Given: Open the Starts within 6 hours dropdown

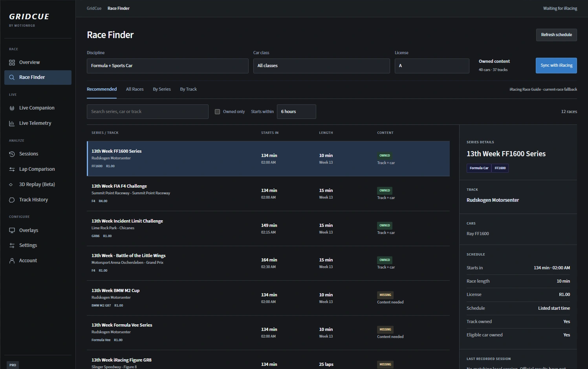Looking at the screenshot, I should click(296, 112).
